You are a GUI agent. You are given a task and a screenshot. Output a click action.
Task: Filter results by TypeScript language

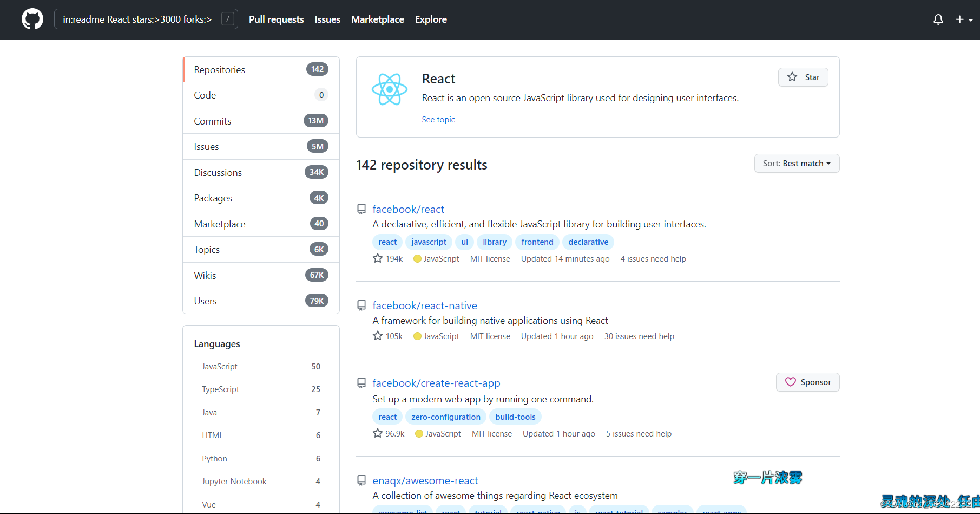261,389
